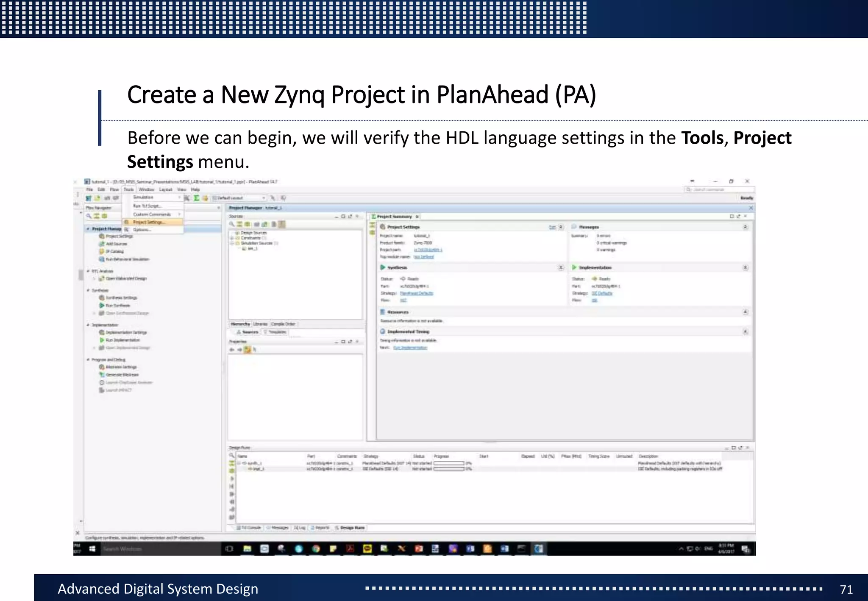Open Synthesis Settings in Flow Navigator
This screenshot has height=601, width=868.
pos(118,298)
